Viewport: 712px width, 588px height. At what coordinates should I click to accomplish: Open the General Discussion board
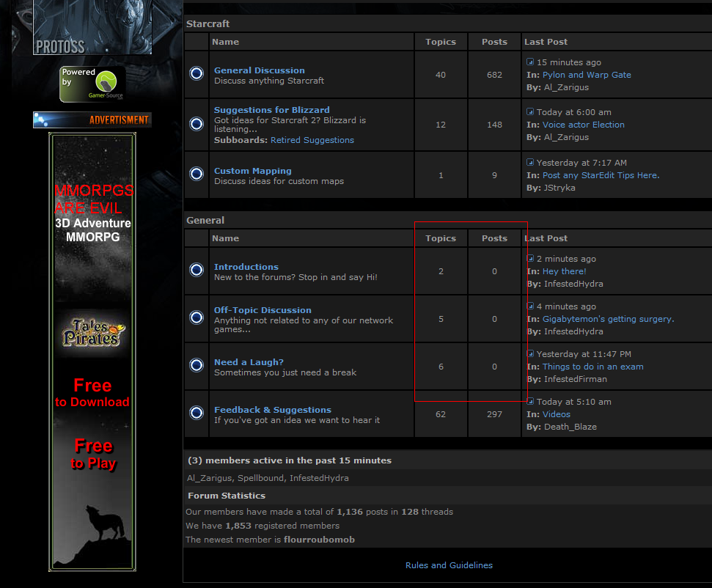click(260, 70)
